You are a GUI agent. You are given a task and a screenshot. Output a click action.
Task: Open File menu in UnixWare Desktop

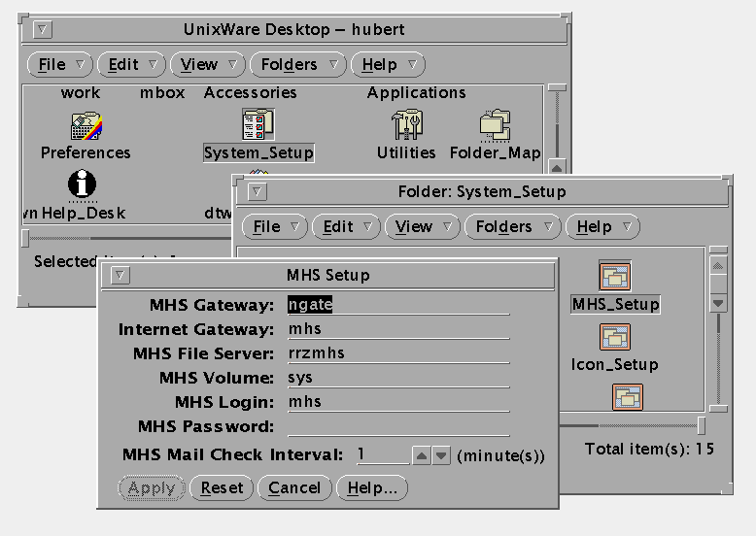point(60,65)
